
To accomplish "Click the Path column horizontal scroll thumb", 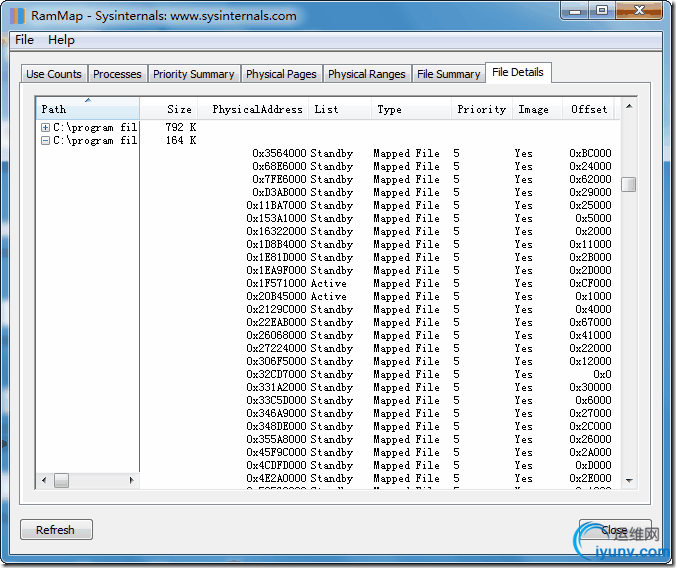I will (x=61, y=480).
